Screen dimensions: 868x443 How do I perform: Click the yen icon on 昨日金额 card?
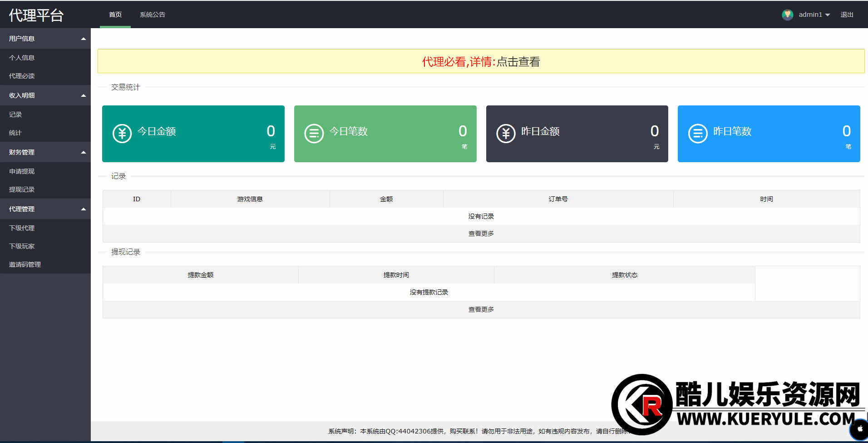(506, 134)
